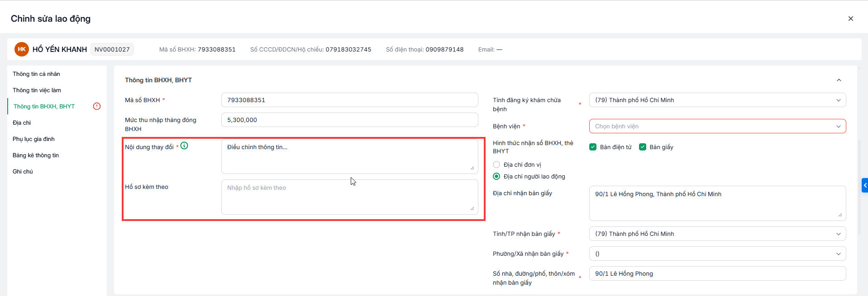868x296 pixels.
Task: Collapse the Thông tin BHXH, BHYT section
Action: 839,80
